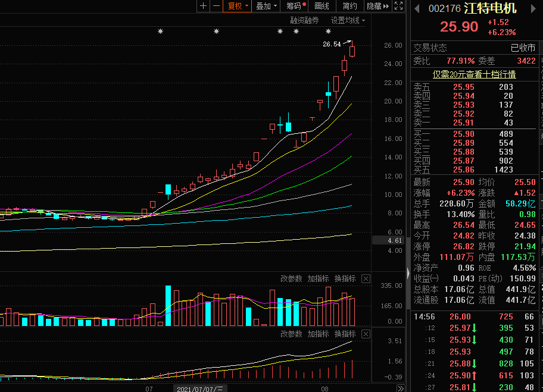This screenshot has width=543, height=392.
Task: Click the 融资融券 margin trading label
Action: [304, 20]
